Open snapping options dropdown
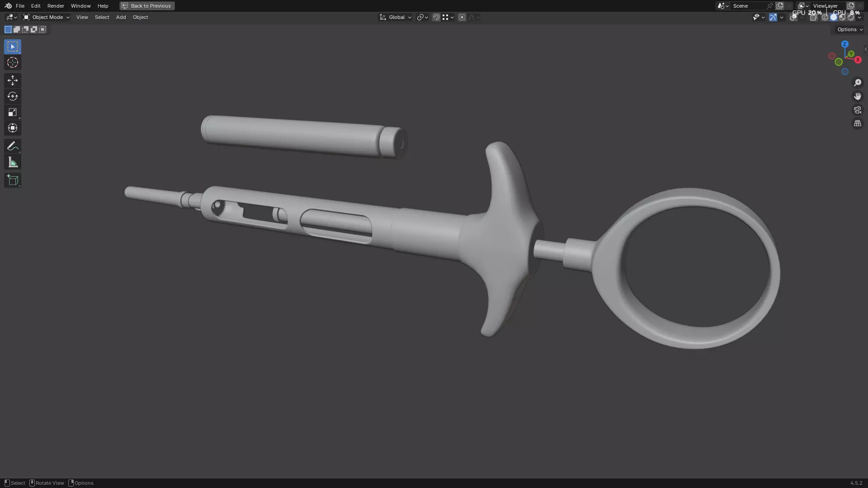 coord(448,17)
